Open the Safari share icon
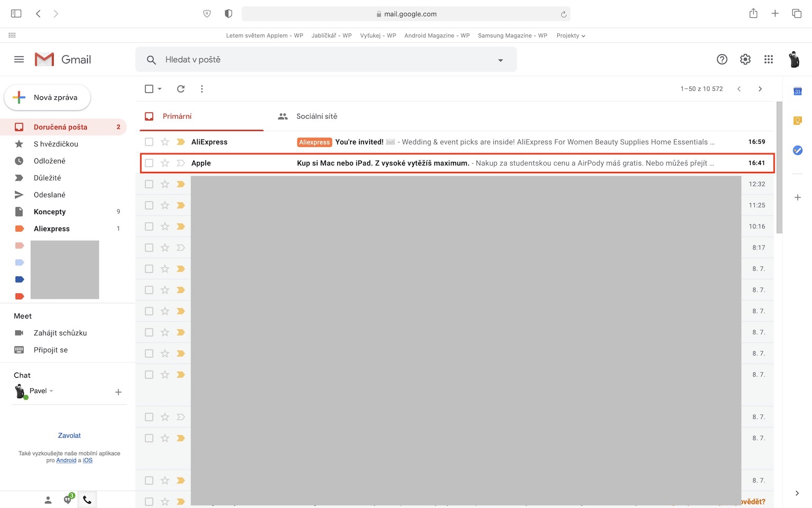 click(753, 14)
